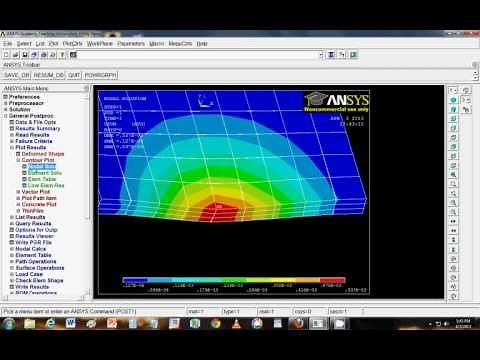Select the Front View icon
Viewport: 480px width, 360px height.
[x=453, y=119]
